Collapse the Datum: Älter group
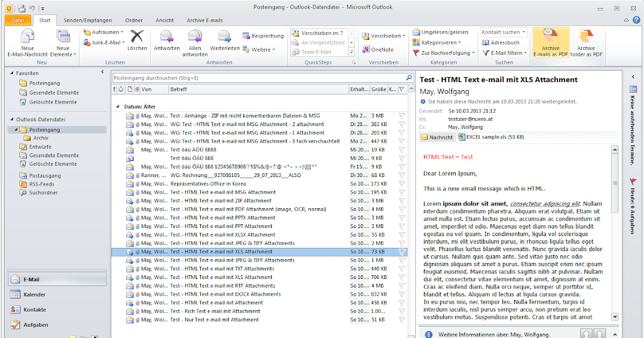The height and width of the screenshot is (338, 644). (119, 106)
